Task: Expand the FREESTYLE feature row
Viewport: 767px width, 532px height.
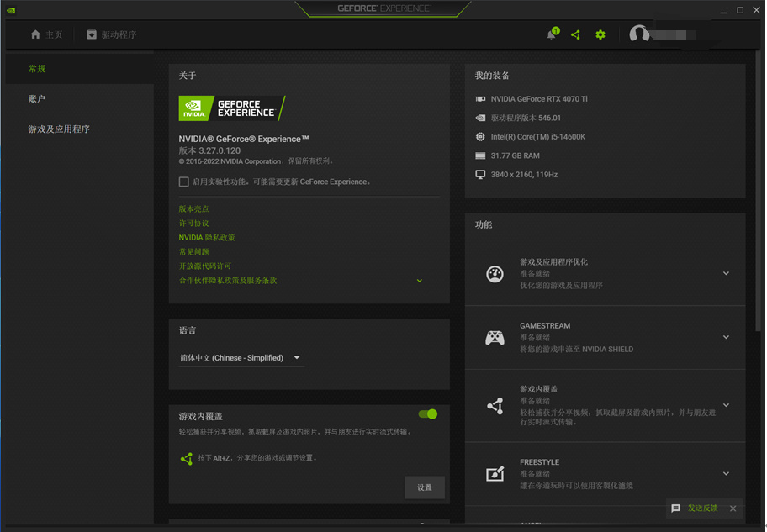Action: (726, 473)
